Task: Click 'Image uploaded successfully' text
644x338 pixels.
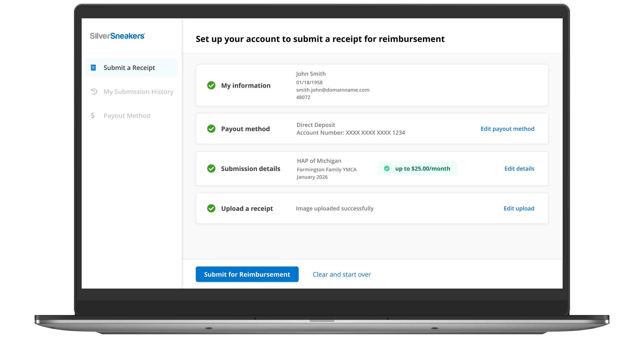Action: pos(335,208)
